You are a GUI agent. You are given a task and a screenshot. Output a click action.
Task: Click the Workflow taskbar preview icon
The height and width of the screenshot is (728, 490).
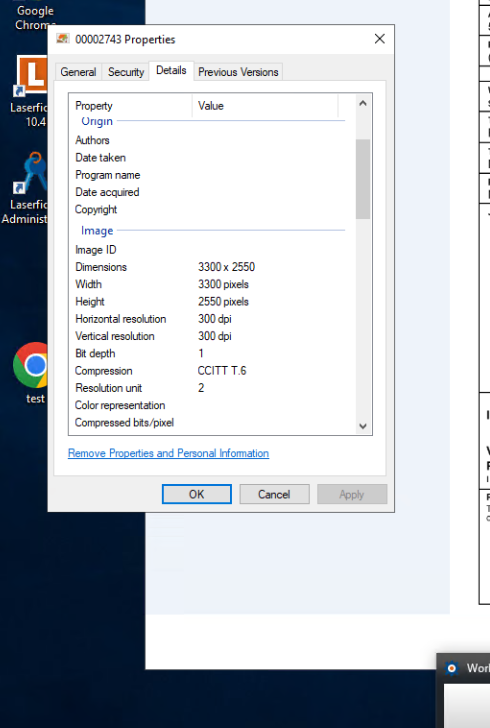(451, 668)
